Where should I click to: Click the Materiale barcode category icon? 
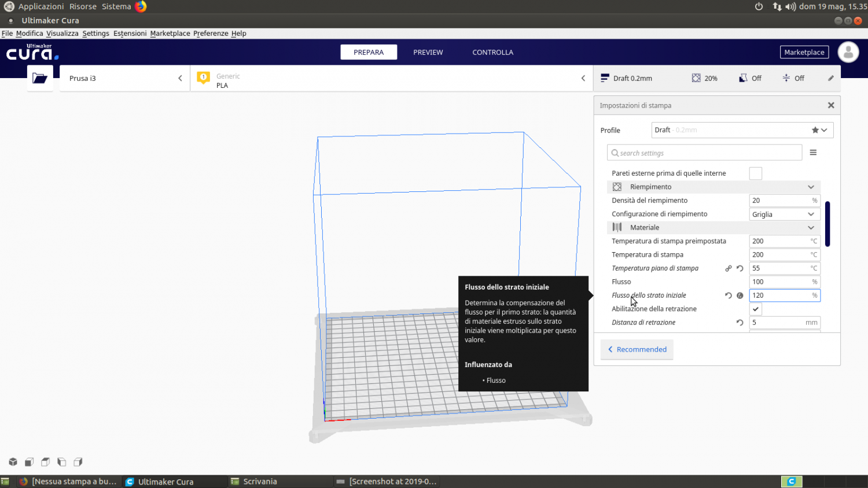(617, 227)
